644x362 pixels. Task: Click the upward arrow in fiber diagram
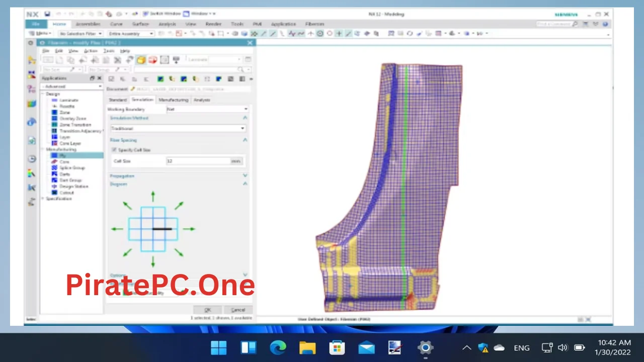click(x=153, y=197)
